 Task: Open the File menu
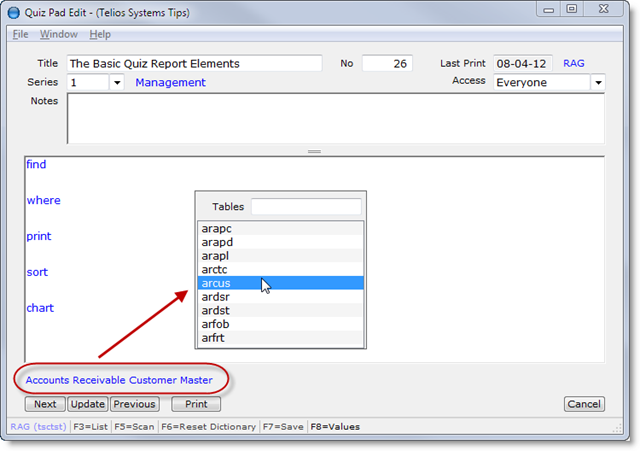click(x=20, y=34)
